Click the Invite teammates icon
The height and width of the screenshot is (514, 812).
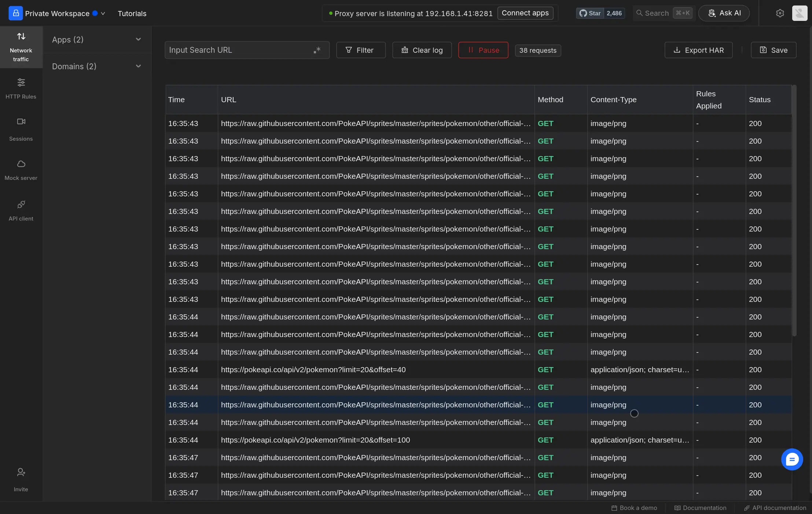21,472
